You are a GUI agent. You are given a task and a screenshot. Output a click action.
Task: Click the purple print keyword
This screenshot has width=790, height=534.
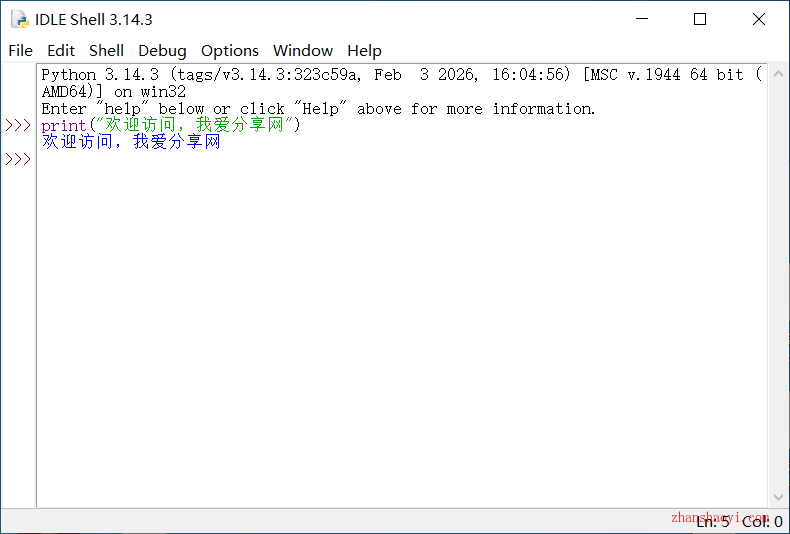(x=64, y=125)
